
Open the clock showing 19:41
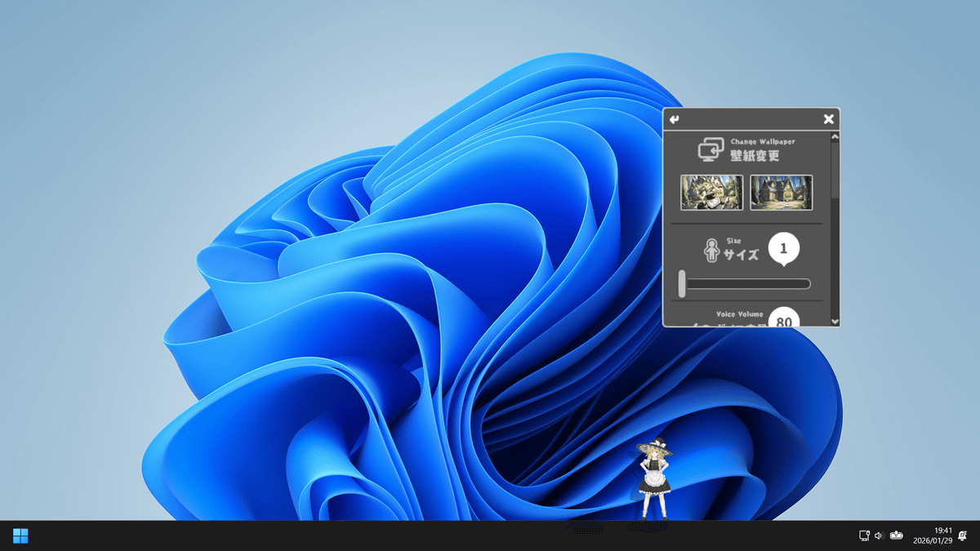tap(933, 535)
